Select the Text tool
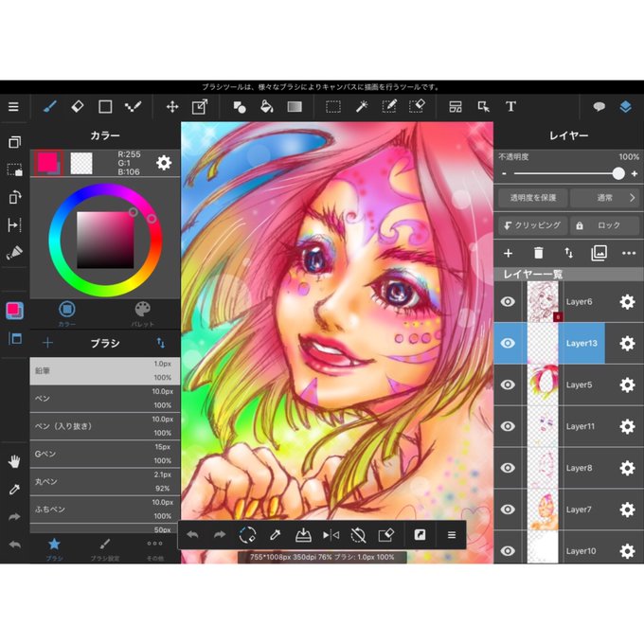This screenshot has height=644, width=644. 510,107
